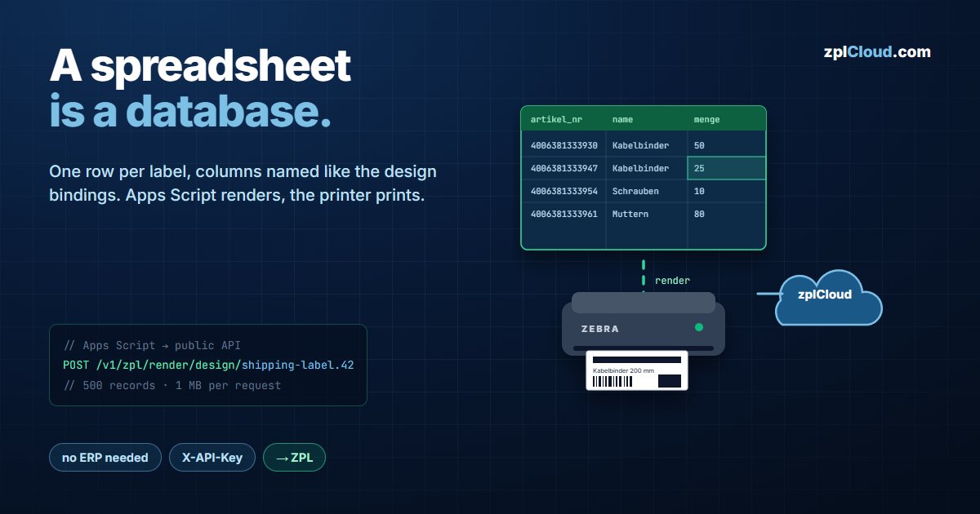Click the 'render' connector label
Screen dimensions: 980x514
(672, 281)
